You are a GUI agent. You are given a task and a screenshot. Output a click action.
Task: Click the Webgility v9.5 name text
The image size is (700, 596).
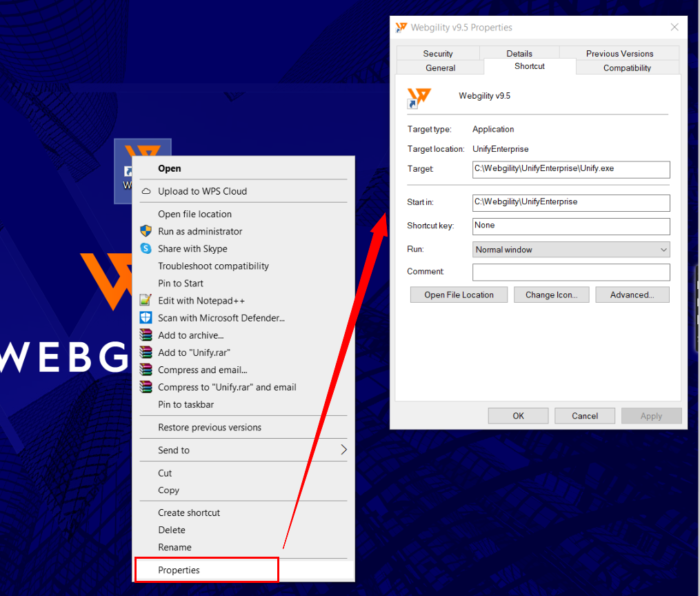[x=484, y=96]
